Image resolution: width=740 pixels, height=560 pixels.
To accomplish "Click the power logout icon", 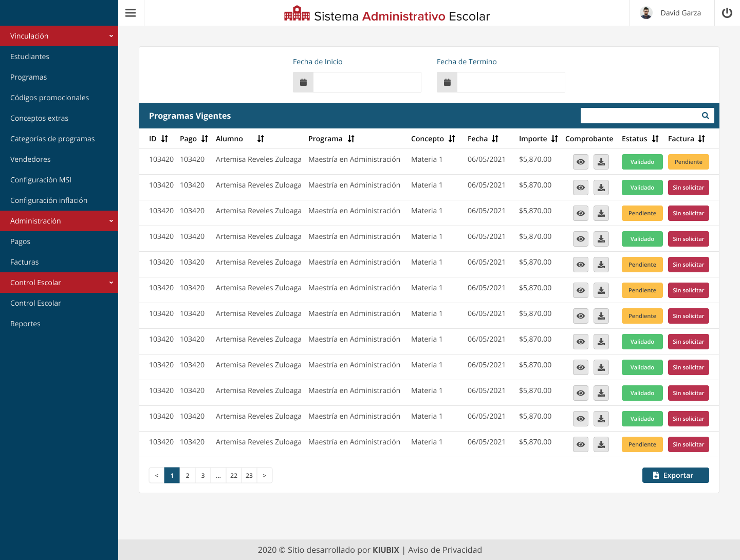I will point(727,13).
